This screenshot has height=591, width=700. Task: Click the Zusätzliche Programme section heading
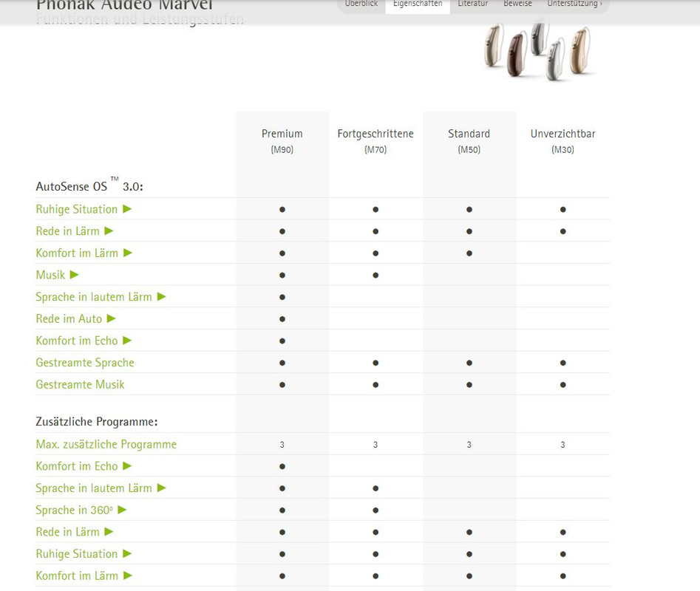pos(96,422)
